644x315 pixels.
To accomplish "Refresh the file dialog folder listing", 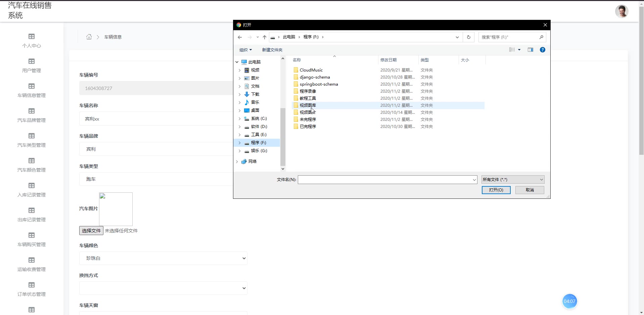I will (469, 37).
